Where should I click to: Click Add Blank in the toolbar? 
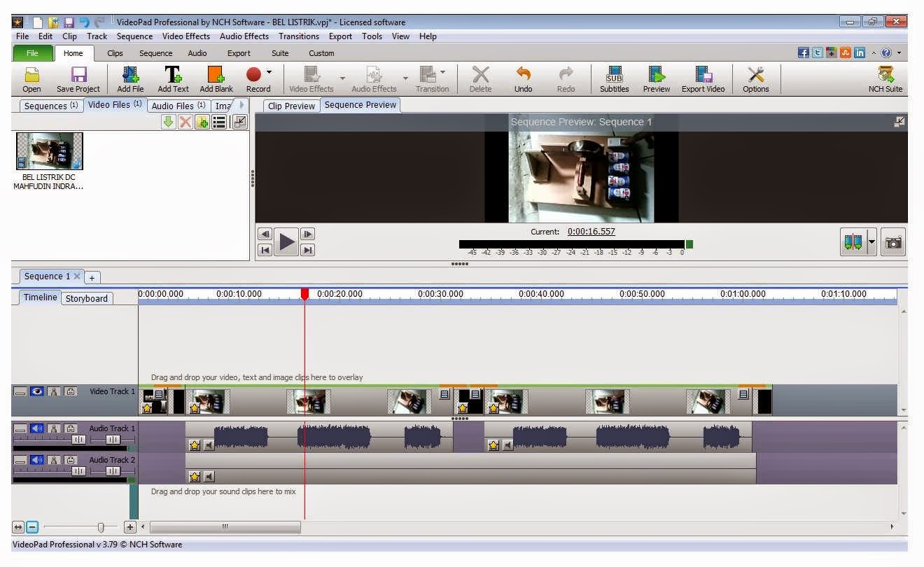coord(216,79)
